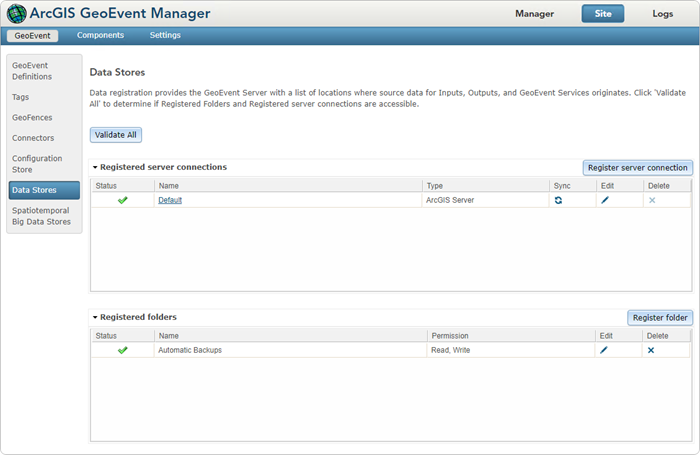Click green status checkmark for Default connection
Screen dimensions: 700x455
pyautogui.click(x=122, y=200)
